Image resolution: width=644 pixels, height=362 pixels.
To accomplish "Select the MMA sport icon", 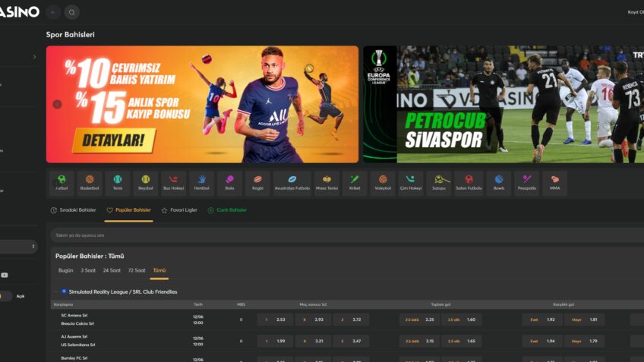I will pos(554,182).
